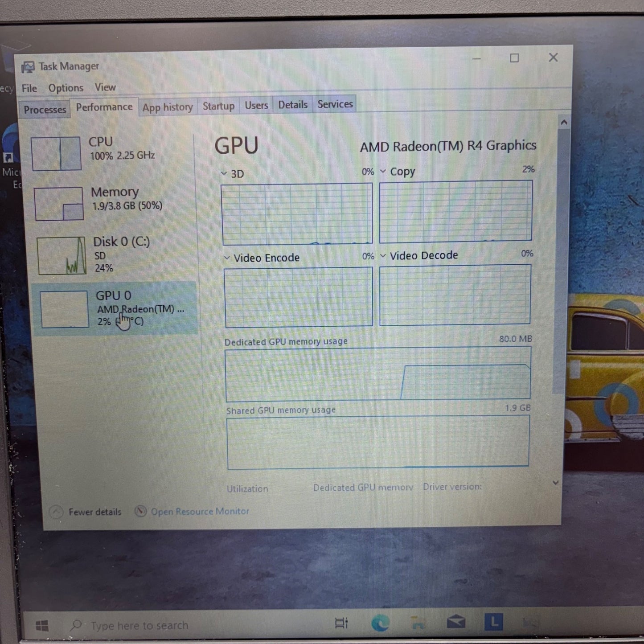Screen dimensions: 644x644
Task: Open File Explorer from the taskbar
Action: [x=418, y=623]
